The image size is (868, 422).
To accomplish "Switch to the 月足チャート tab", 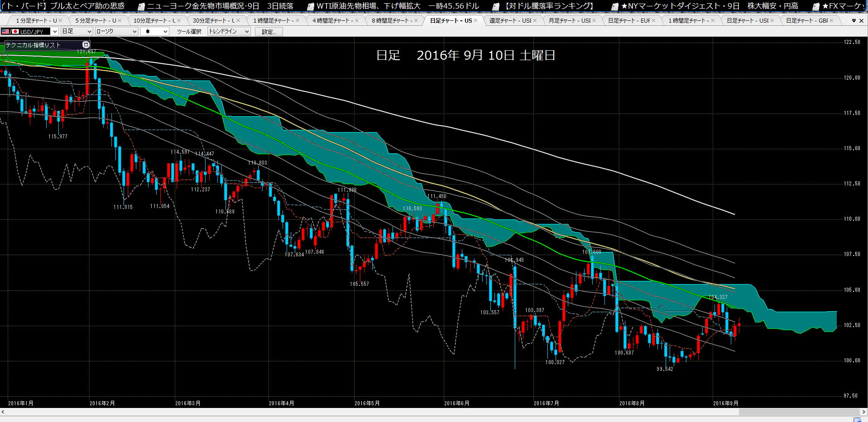I will click(x=570, y=20).
